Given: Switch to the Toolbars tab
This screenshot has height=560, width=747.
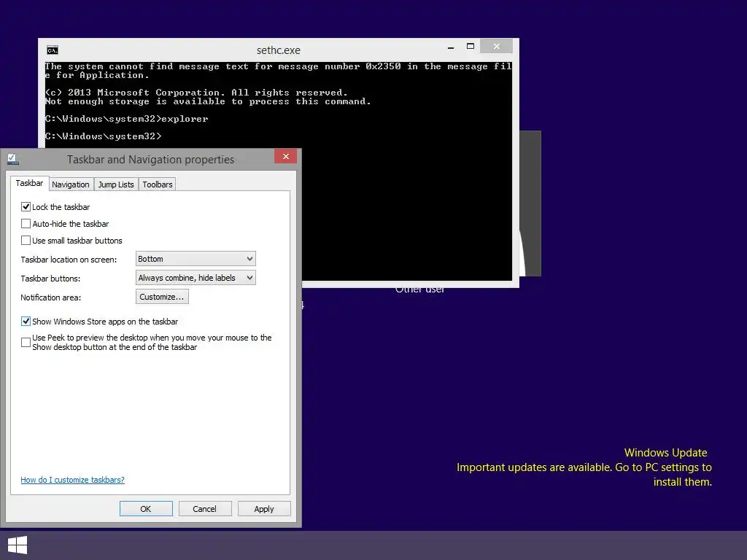Looking at the screenshot, I should pyautogui.click(x=158, y=184).
